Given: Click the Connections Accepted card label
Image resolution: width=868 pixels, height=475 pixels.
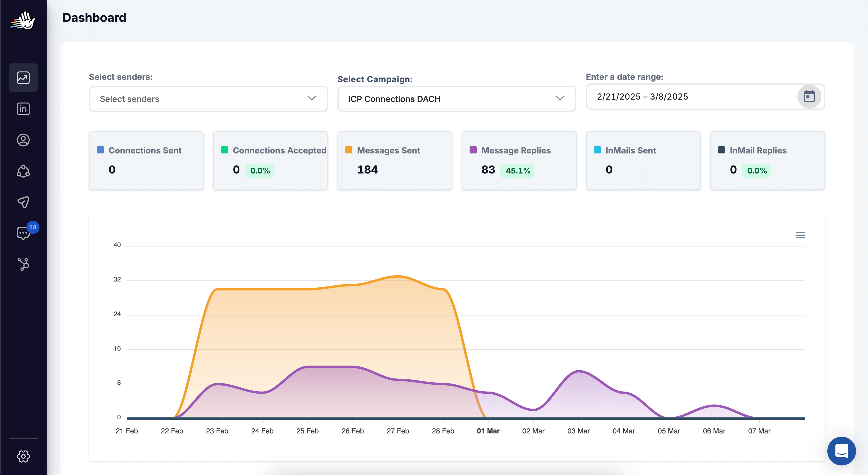Looking at the screenshot, I should pos(280,150).
